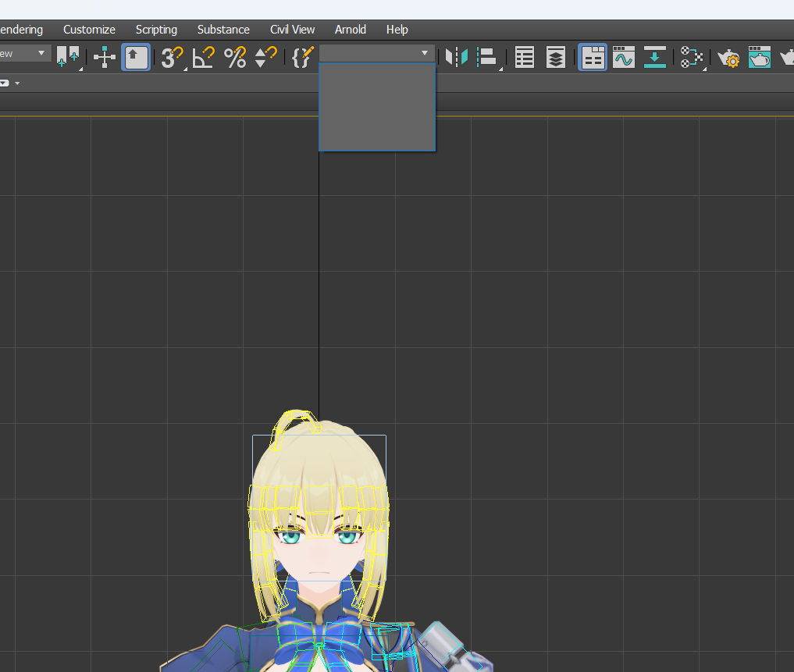Click the Mirror tool icon

click(456, 57)
